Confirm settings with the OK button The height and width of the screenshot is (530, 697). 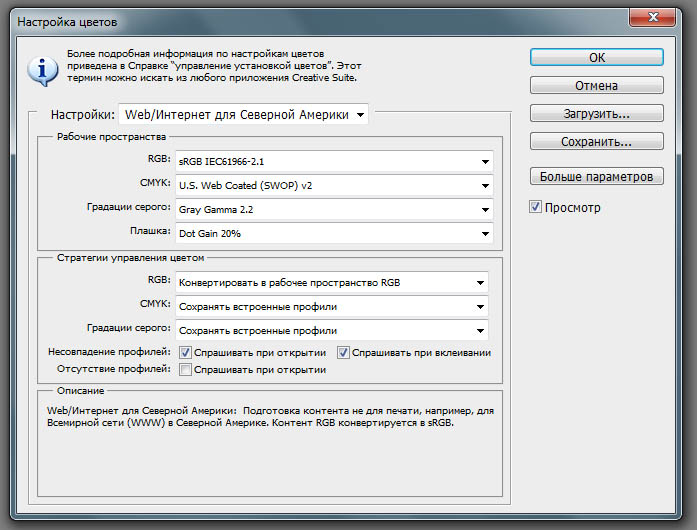click(x=597, y=57)
